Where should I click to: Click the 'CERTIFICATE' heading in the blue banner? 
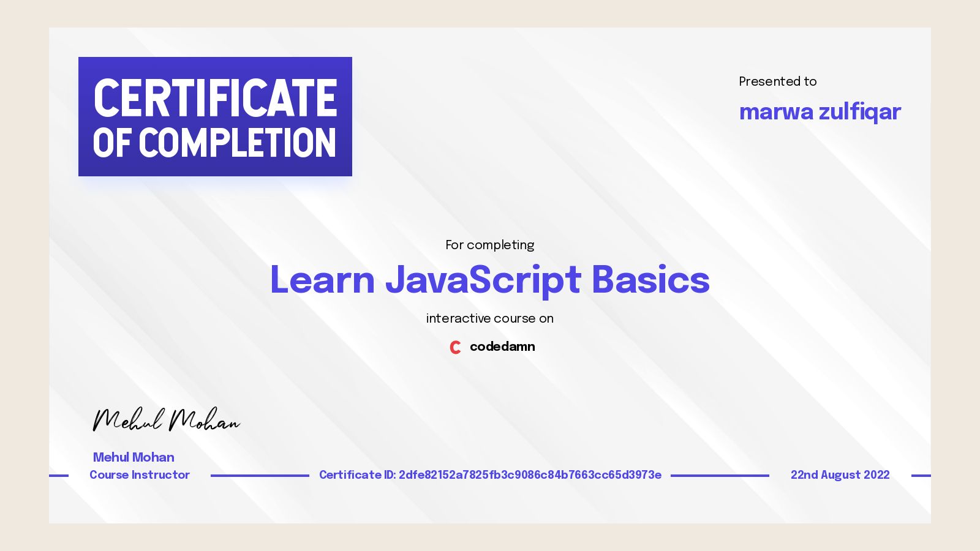(x=215, y=98)
